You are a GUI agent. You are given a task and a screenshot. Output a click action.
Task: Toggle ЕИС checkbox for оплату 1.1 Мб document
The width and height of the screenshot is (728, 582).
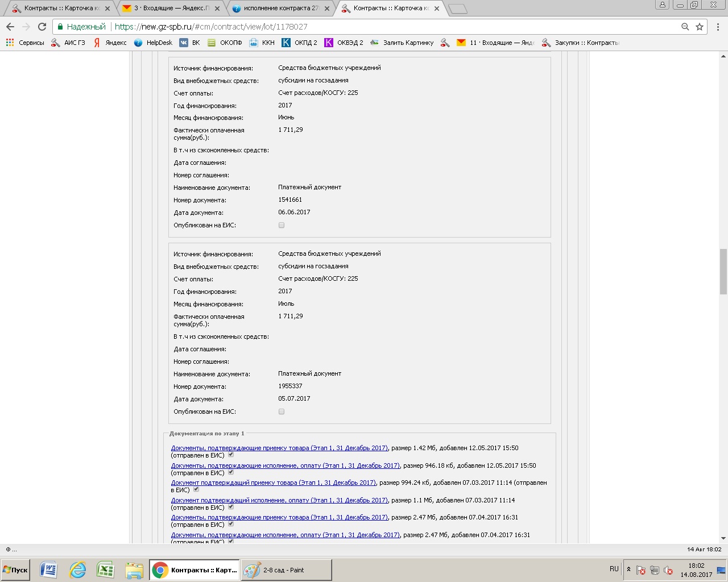pos(231,507)
